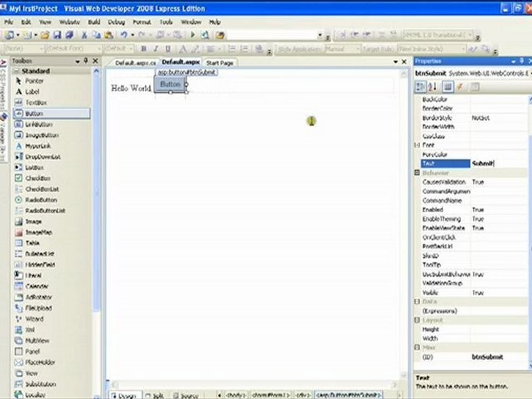
Task: Start debugging with the green play icon
Action: 193,35
